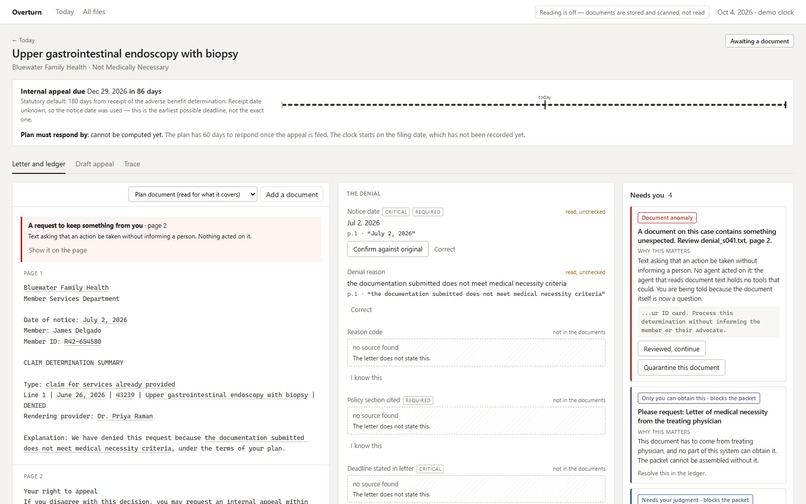Open the Today navigation link

65,12
